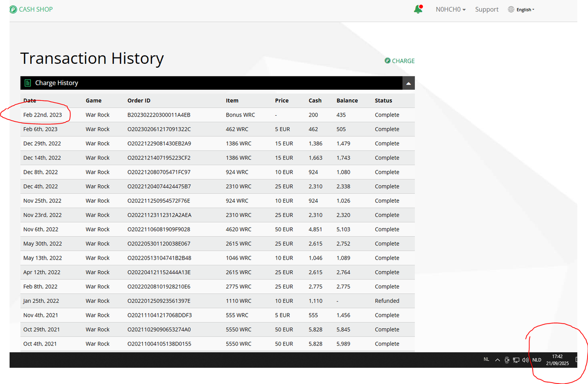Viewport: 588px width, 384px height.
Task: Click the NLD input language indicator
Action: click(x=537, y=360)
